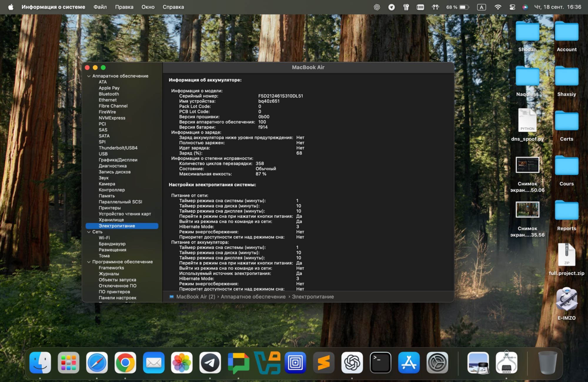Screen dimensions: 588x382
Task: Launch Google Chrome from the Dock
Action: pyautogui.click(x=125, y=363)
